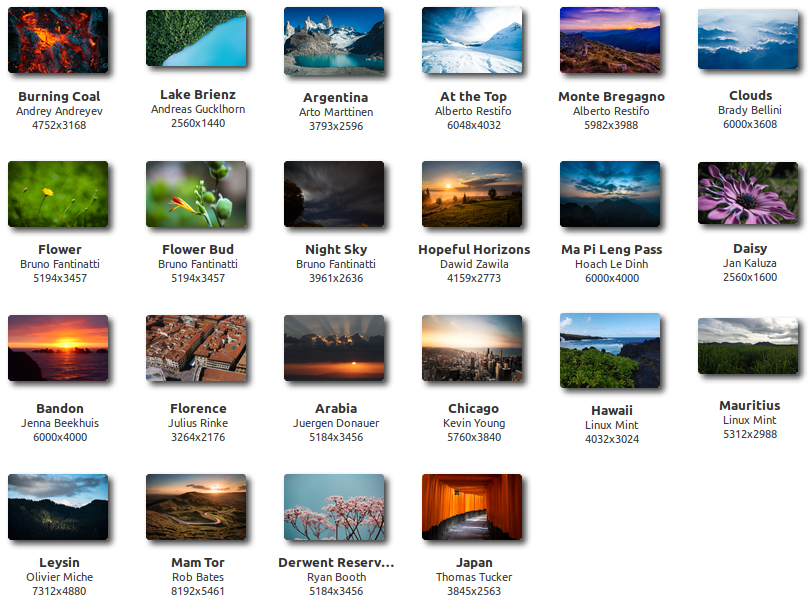Select the Bandon sunset wallpaper
Viewport: 811px width, 602px height.
[x=58, y=348]
